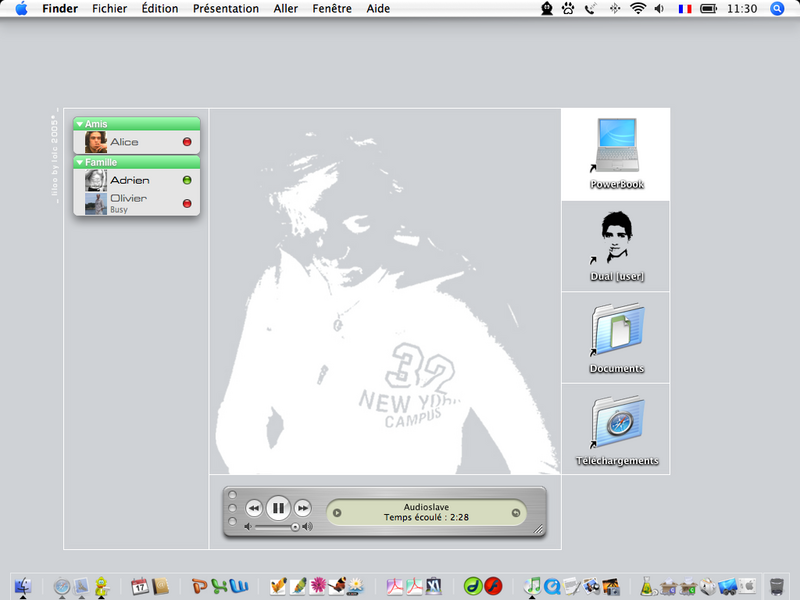
Task: Open the Mail stamp icon in Dock
Action: pos(81,586)
